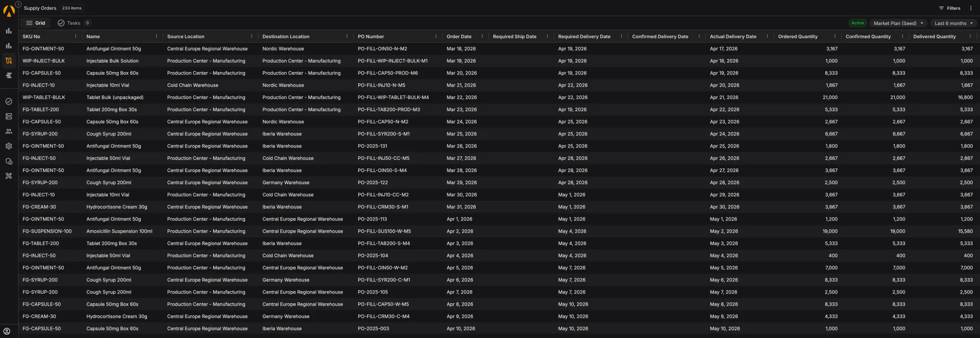Open the Delivered Quantity column menu
Screen dimensions: 980x338
pos(970,36)
